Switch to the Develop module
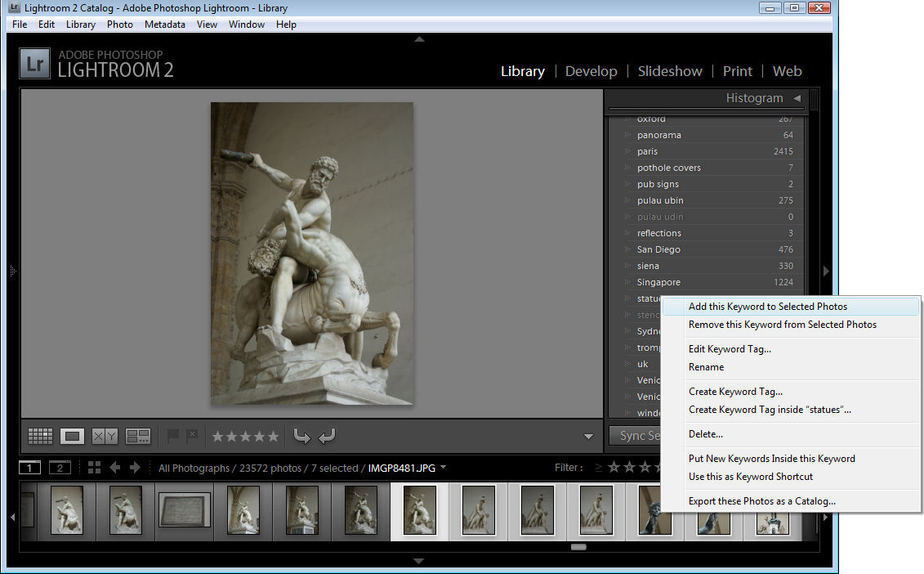The width and height of the screenshot is (924, 574). 591,71
